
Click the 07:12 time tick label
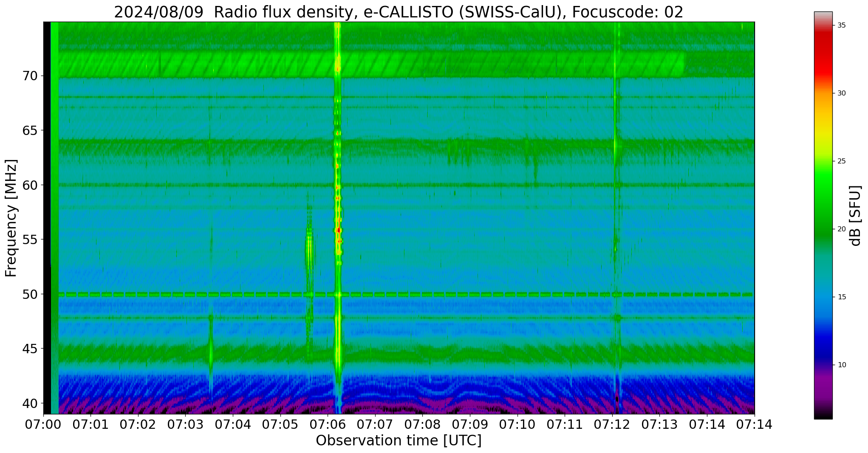(x=612, y=424)
